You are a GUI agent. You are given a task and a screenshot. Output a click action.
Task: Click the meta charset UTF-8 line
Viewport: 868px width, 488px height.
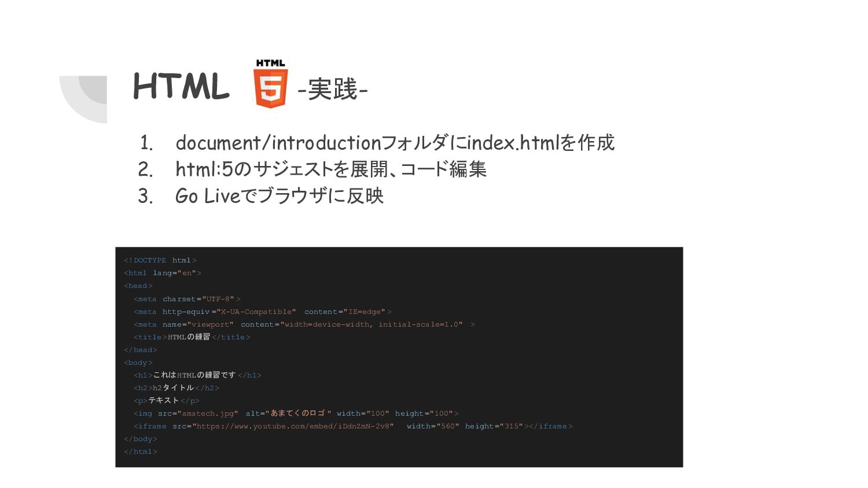tap(187, 299)
